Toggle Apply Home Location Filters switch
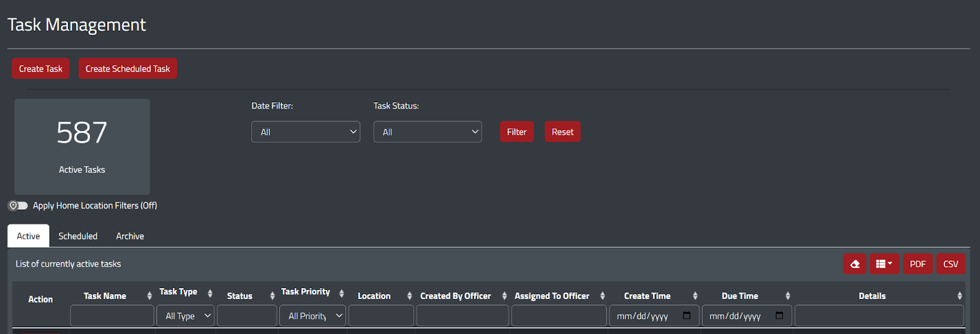 point(18,206)
